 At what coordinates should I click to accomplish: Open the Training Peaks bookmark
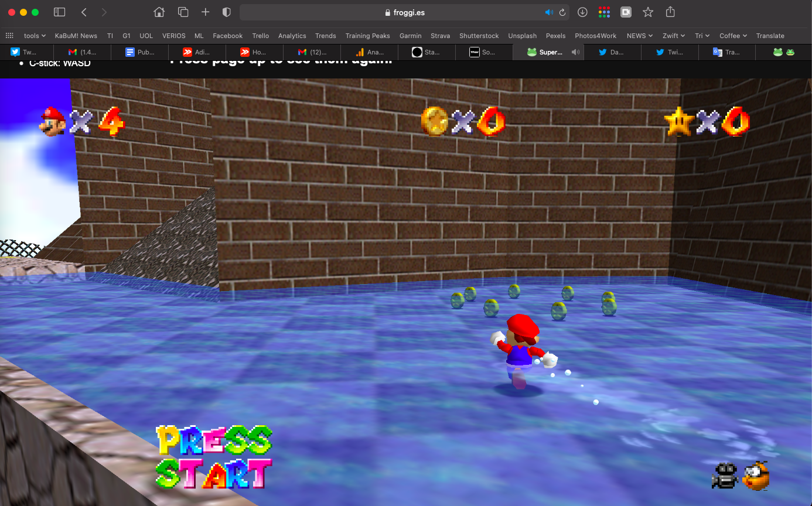tap(368, 36)
